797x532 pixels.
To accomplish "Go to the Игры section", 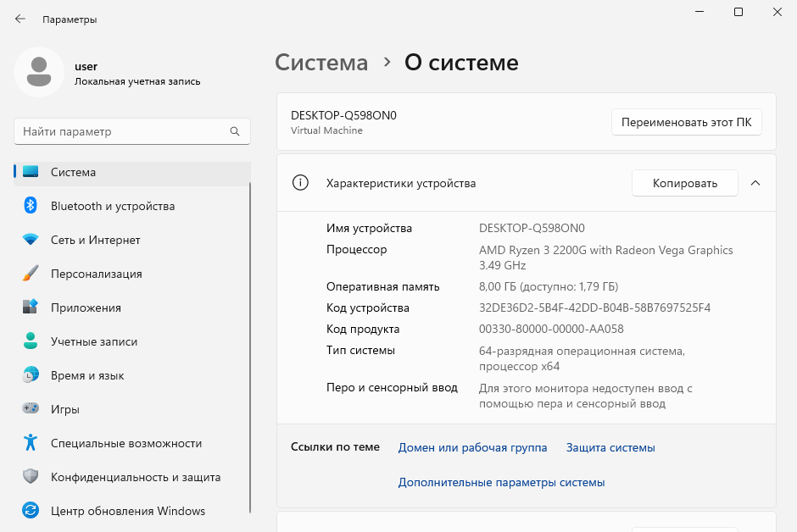I will point(132,409).
